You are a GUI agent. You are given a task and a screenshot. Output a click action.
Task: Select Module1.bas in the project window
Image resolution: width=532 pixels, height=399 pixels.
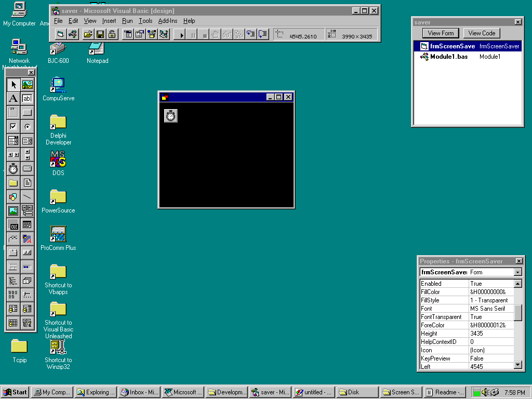(x=448, y=57)
